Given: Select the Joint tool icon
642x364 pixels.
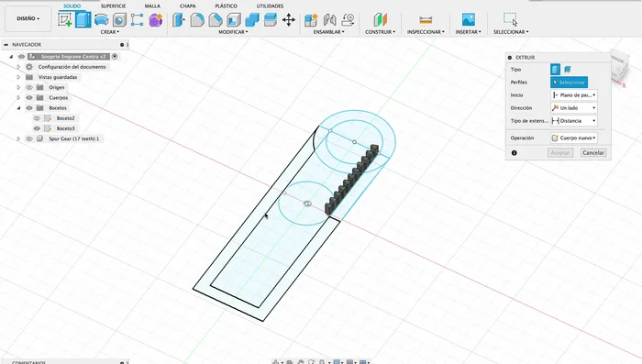Looking at the screenshot, I should (x=329, y=19).
